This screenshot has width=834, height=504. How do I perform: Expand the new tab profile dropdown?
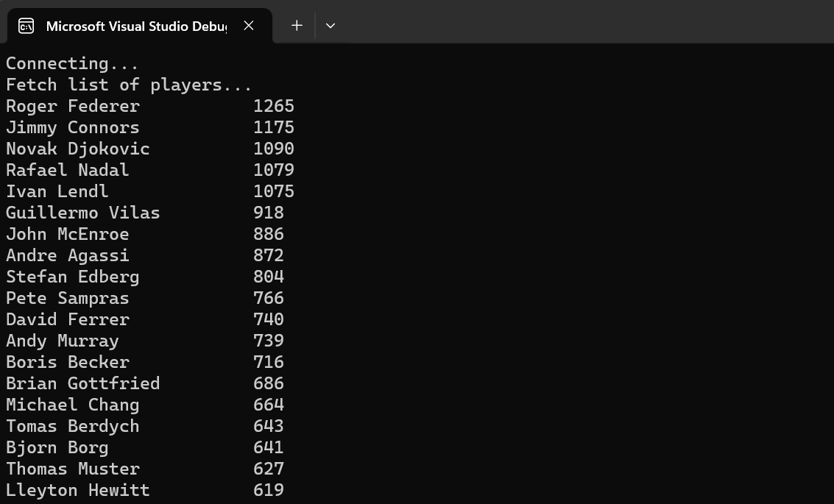pyautogui.click(x=331, y=26)
